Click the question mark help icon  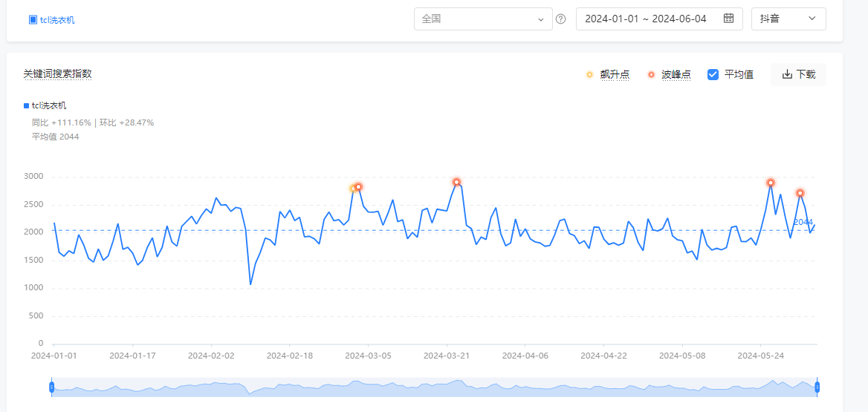point(561,19)
